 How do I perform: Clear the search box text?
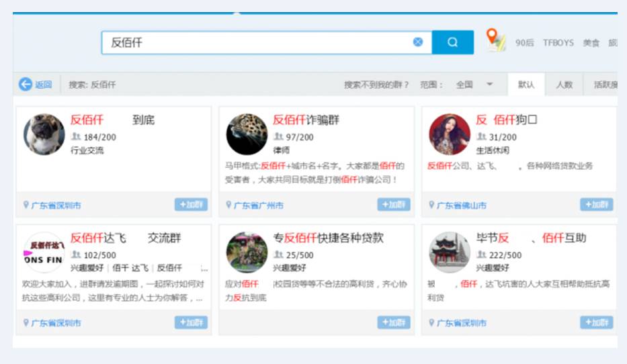(x=418, y=42)
